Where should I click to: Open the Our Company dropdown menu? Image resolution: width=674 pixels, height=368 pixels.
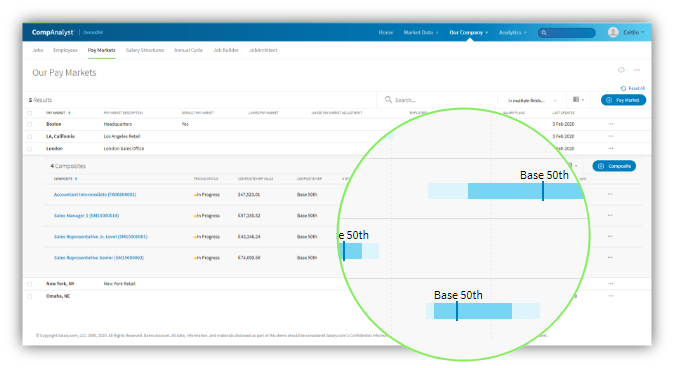pyautogui.click(x=469, y=32)
